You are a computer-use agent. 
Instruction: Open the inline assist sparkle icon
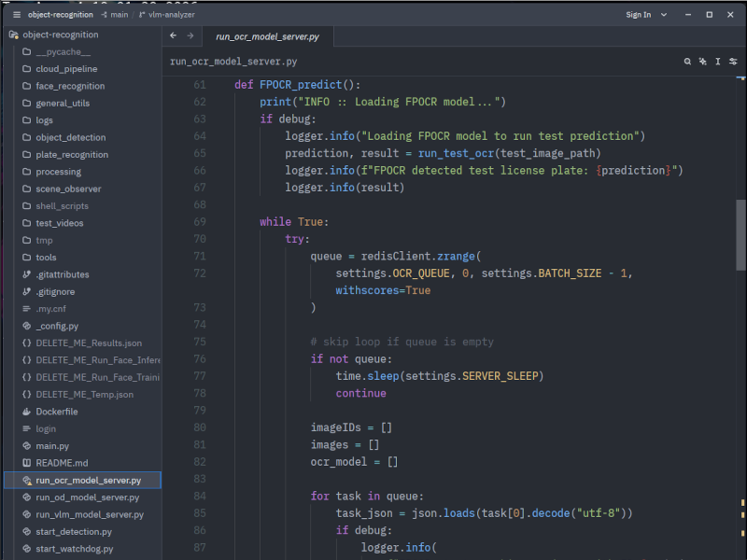coord(703,62)
